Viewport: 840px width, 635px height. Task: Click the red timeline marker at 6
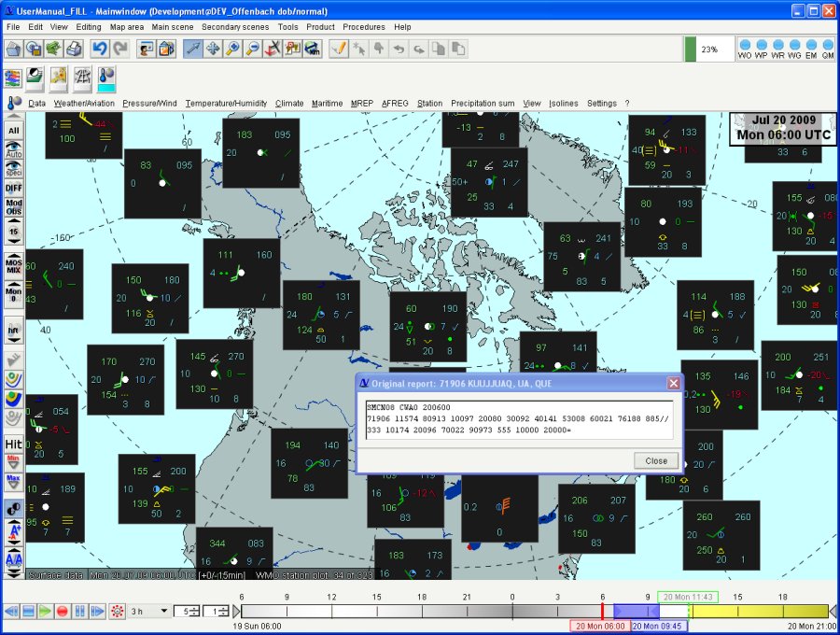(x=602, y=611)
